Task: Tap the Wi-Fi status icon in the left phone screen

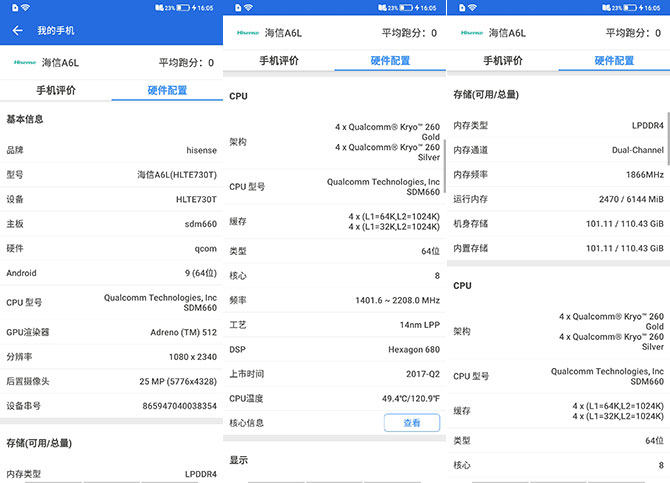Action: point(25,8)
